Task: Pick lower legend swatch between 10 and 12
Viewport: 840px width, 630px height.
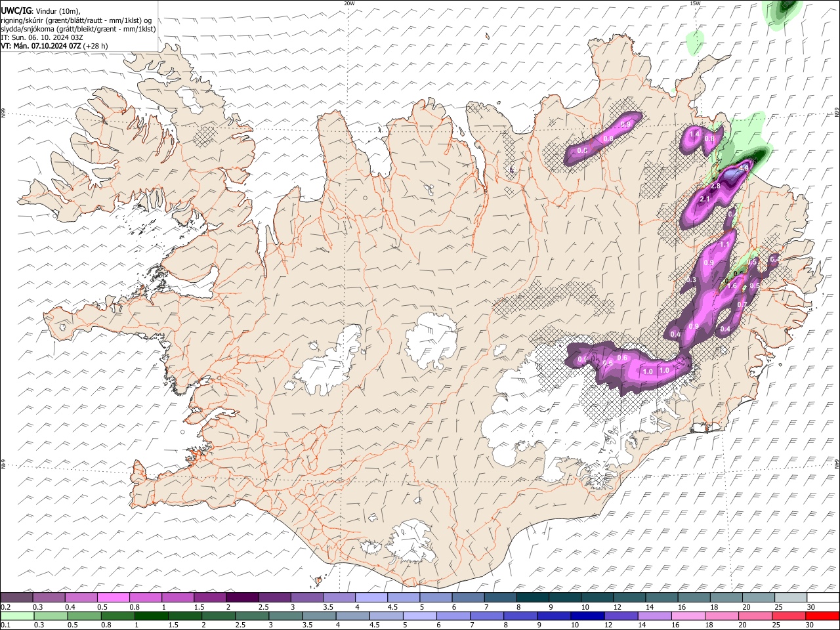Action: 587,616
